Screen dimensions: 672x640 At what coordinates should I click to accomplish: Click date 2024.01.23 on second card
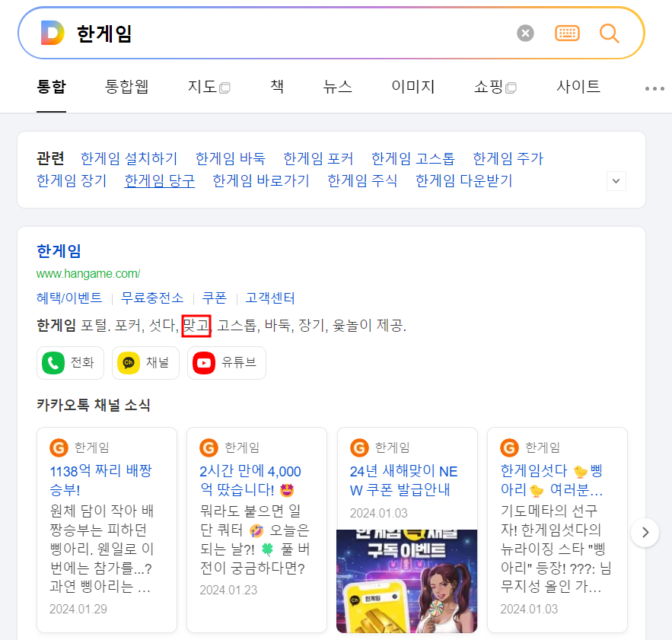coord(228,590)
